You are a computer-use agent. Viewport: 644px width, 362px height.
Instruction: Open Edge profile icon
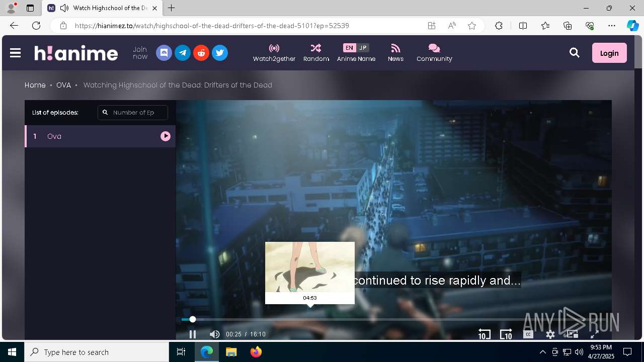(x=11, y=8)
